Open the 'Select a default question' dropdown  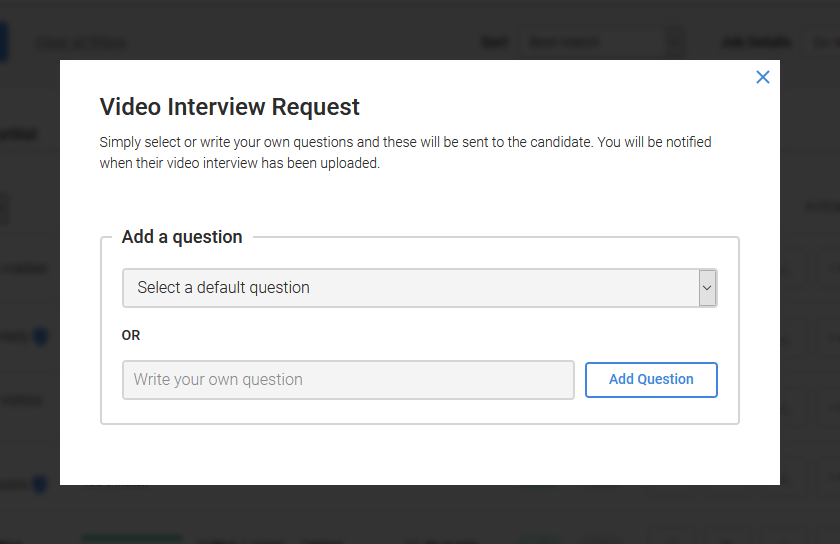(x=410, y=288)
